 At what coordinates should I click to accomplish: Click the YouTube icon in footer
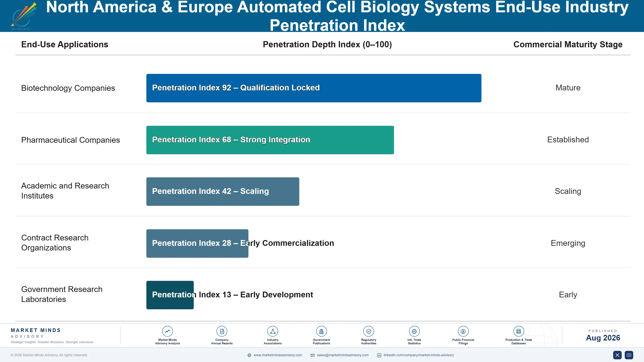(629, 355)
